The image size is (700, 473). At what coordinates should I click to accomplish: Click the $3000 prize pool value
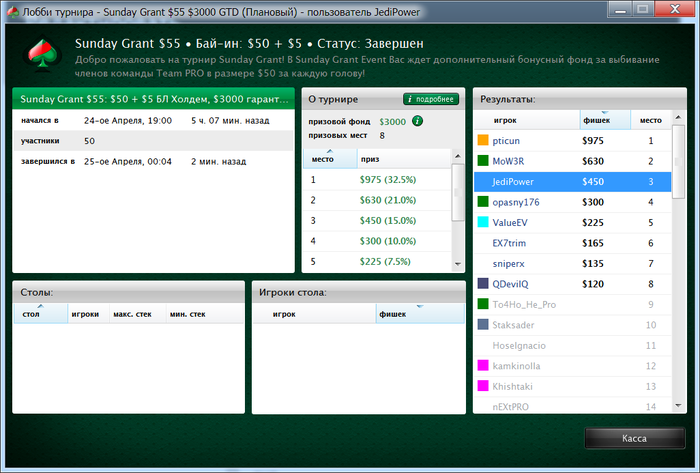pos(392,121)
